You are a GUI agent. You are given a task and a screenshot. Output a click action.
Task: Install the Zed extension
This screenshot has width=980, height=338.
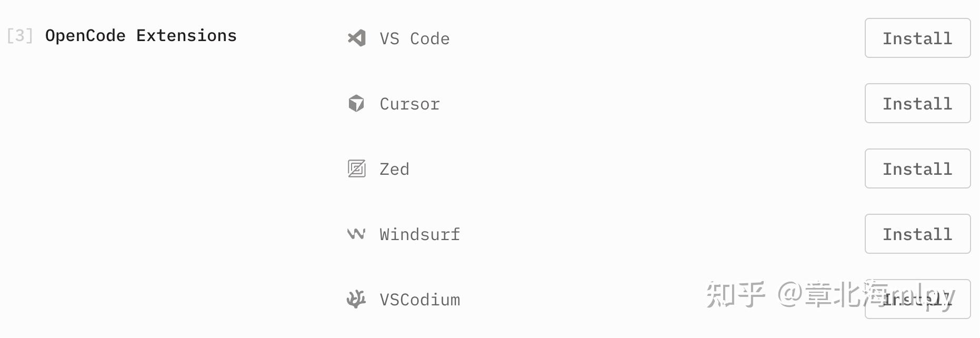[917, 168]
